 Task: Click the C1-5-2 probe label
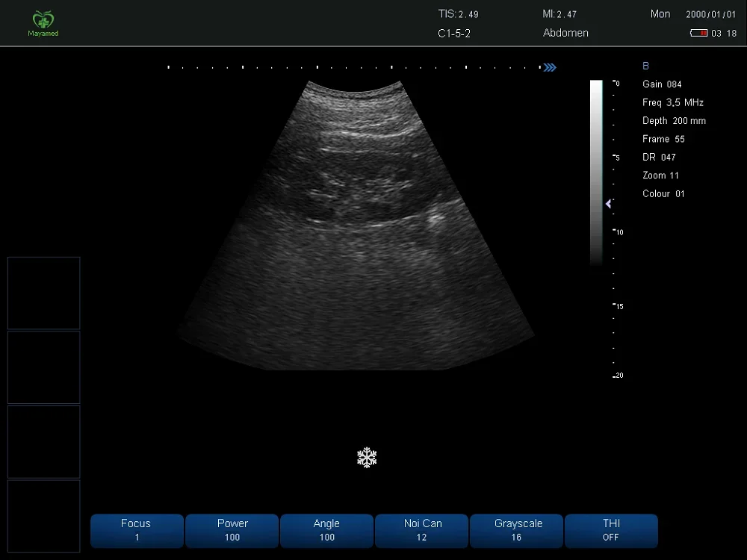click(x=454, y=33)
